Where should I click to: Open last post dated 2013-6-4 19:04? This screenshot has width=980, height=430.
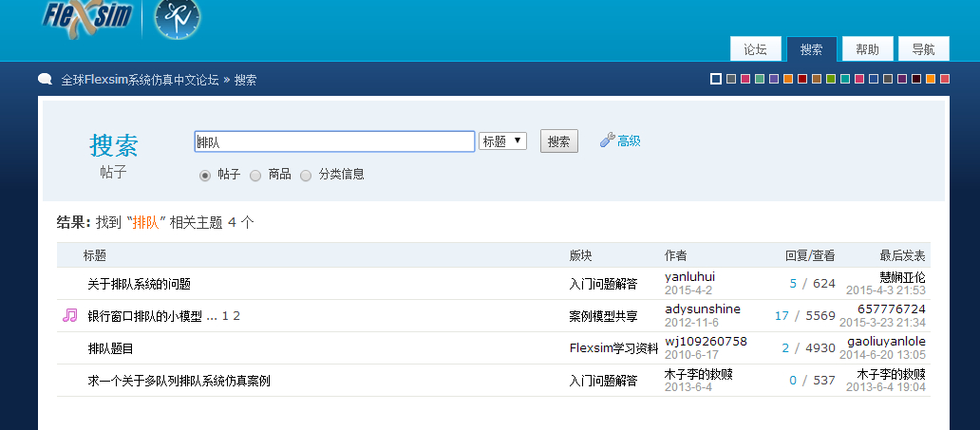886,387
